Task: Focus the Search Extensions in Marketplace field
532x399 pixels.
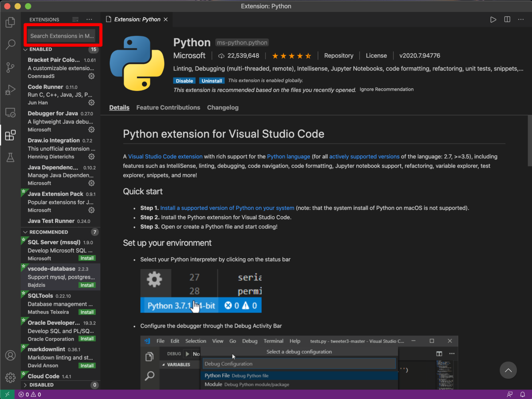Action: click(62, 36)
